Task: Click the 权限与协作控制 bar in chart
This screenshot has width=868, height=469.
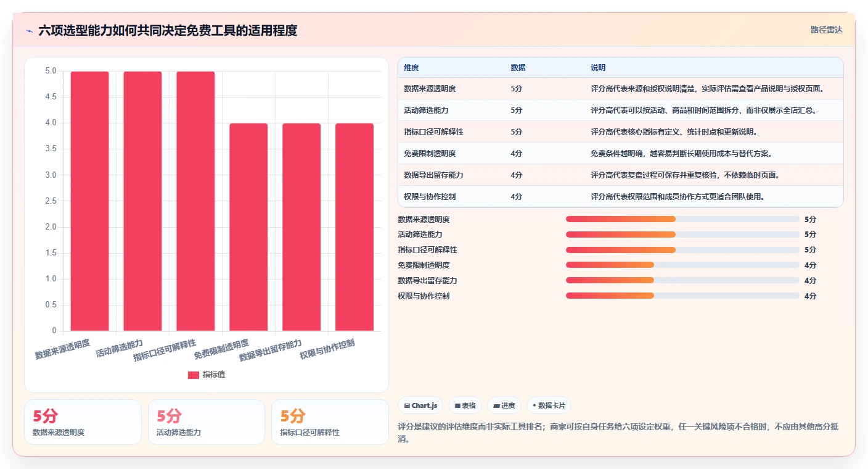Action: (354, 227)
